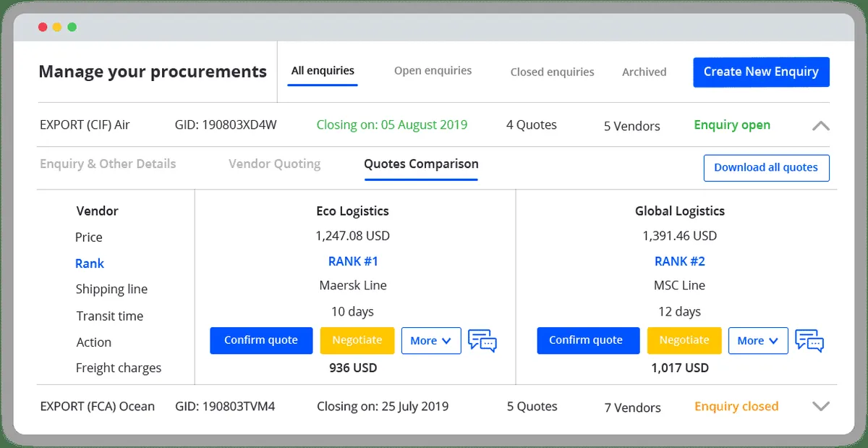Click the Rank row label
Image resolution: width=868 pixels, height=448 pixels.
(90, 263)
